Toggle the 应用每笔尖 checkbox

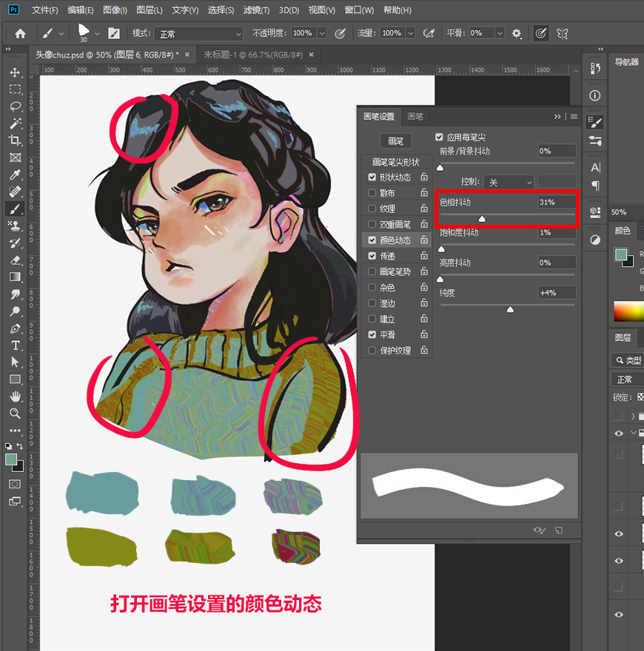coord(440,137)
